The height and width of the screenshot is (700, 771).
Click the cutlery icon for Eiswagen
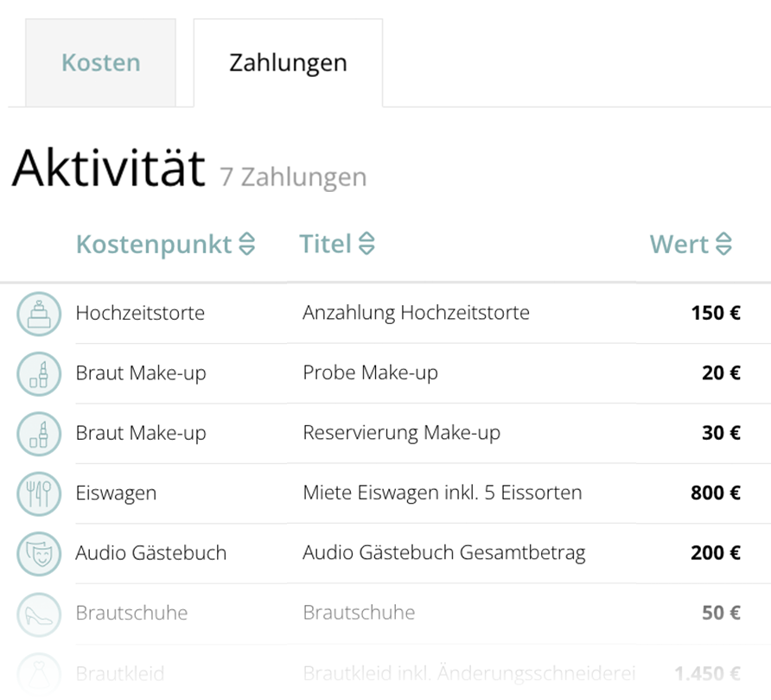[39, 494]
